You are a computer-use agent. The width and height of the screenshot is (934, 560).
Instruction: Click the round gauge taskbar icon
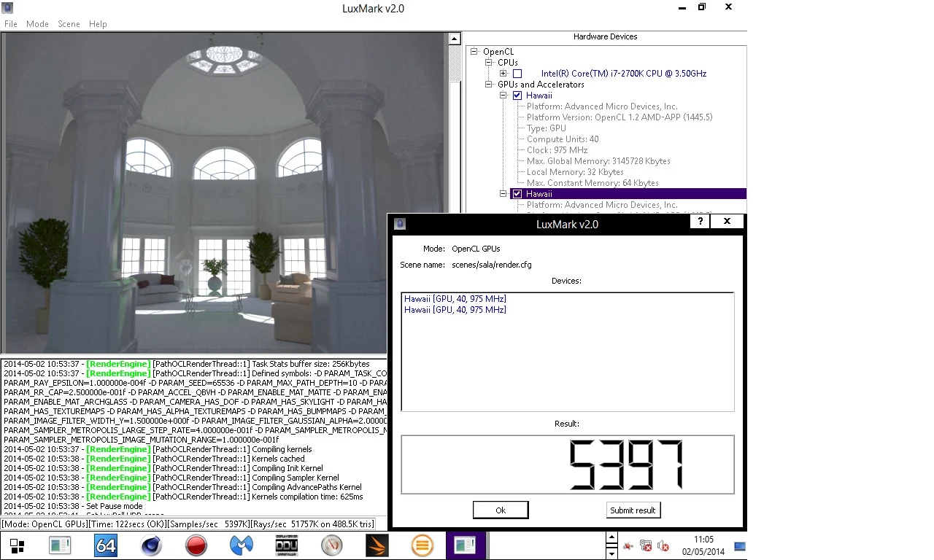pos(331,545)
